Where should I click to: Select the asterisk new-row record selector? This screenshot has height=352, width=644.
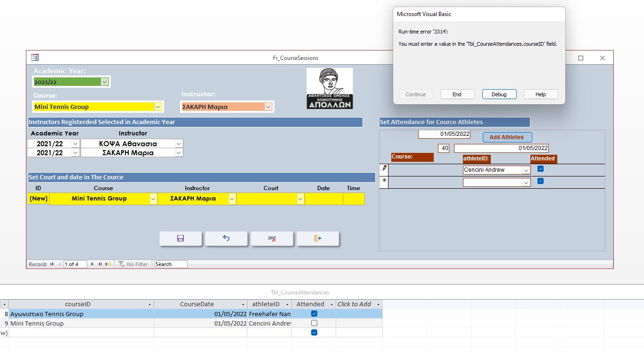click(x=384, y=182)
